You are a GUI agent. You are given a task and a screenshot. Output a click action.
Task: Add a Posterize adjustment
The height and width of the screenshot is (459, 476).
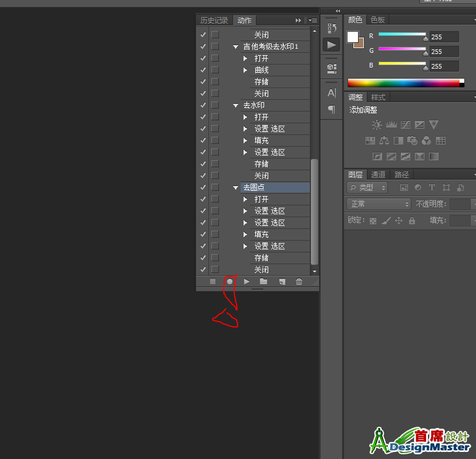[x=391, y=157]
